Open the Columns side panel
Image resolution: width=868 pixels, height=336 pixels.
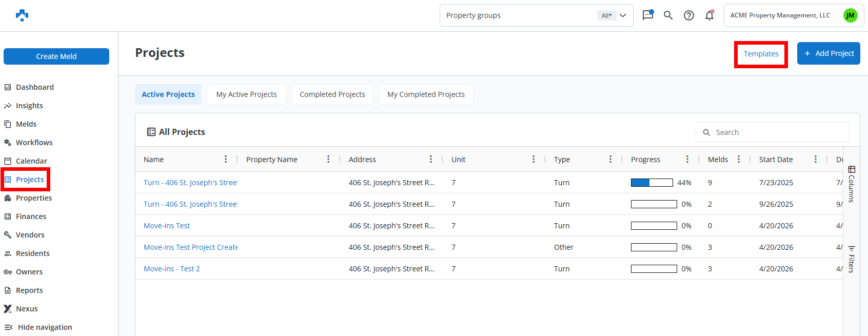(851, 184)
